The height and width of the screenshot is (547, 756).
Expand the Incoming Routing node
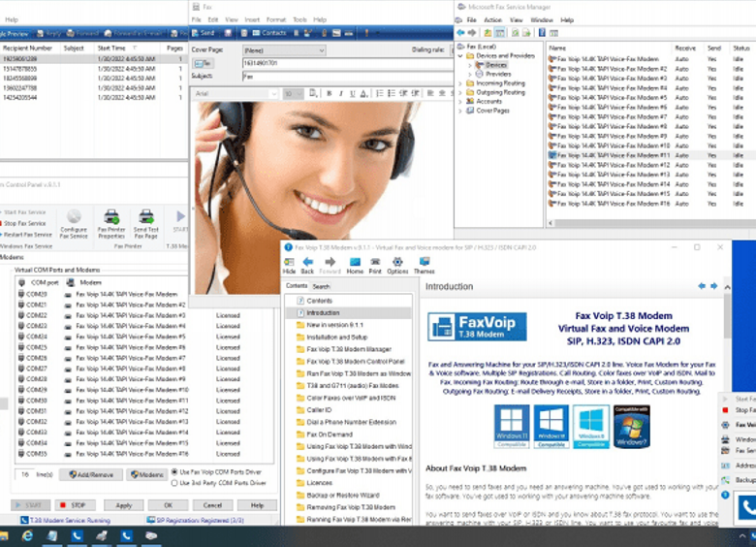(460, 83)
